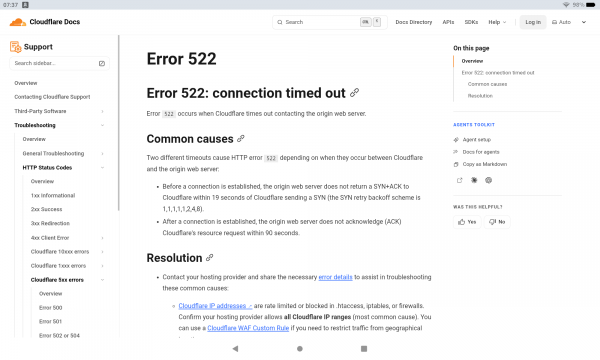Open the Cloudflare IP addresses link
The width and height of the screenshot is (600, 360).
click(215, 306)
